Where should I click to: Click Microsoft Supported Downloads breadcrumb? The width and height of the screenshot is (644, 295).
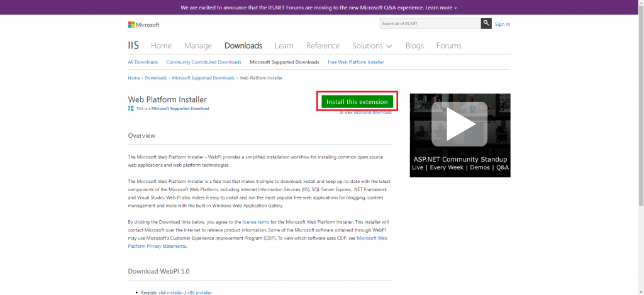pyautogui.click(x=203, y=77)
